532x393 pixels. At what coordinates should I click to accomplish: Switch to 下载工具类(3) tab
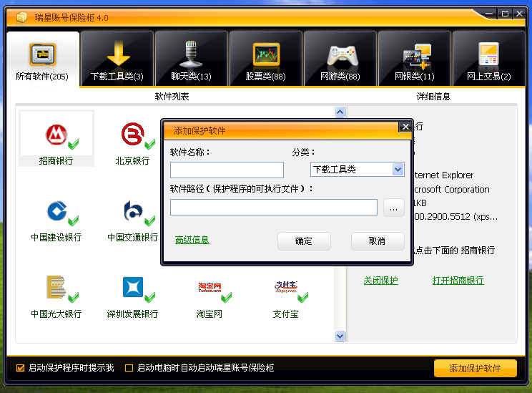pos(117,59)
